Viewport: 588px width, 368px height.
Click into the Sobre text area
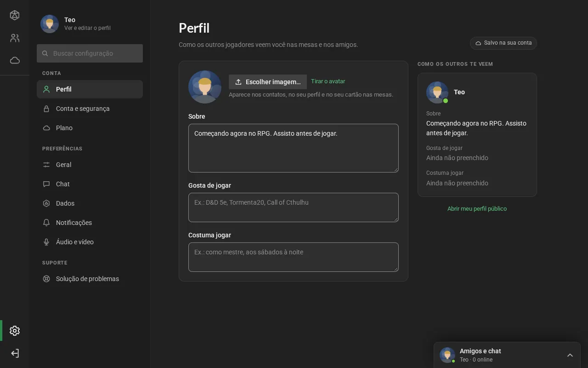click(294, 148)
